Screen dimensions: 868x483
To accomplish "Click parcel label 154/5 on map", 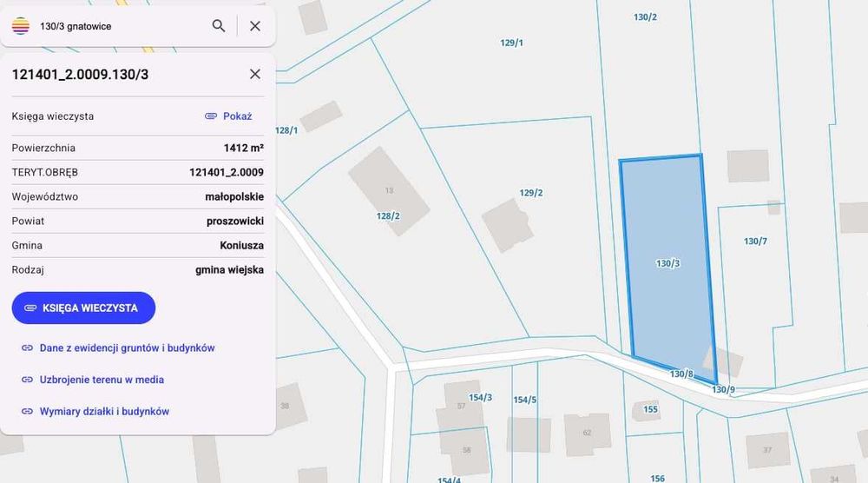I will 525,400.
